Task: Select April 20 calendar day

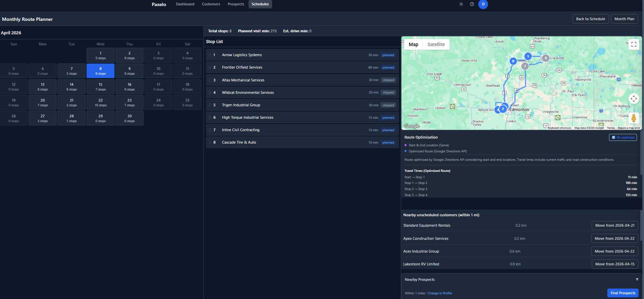Action: pyautogui.click(x=42, y=103)
